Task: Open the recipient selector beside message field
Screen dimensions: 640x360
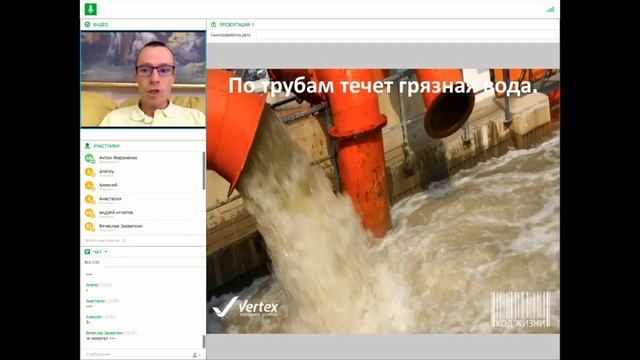Action: coord(196,355)
